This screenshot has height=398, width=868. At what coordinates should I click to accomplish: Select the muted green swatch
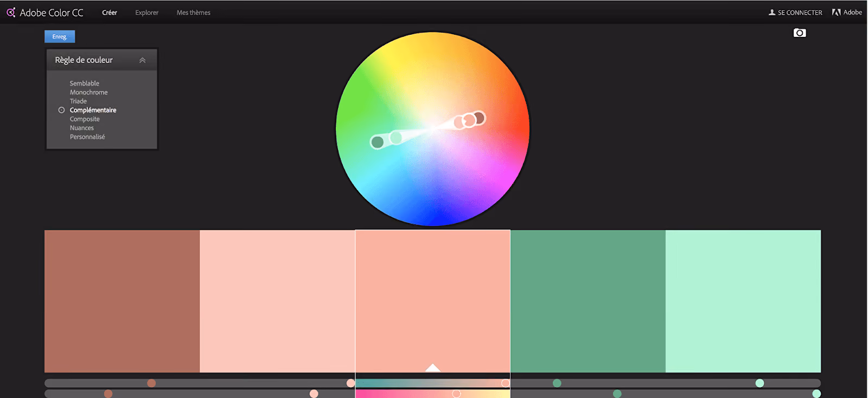coord(588,301)
